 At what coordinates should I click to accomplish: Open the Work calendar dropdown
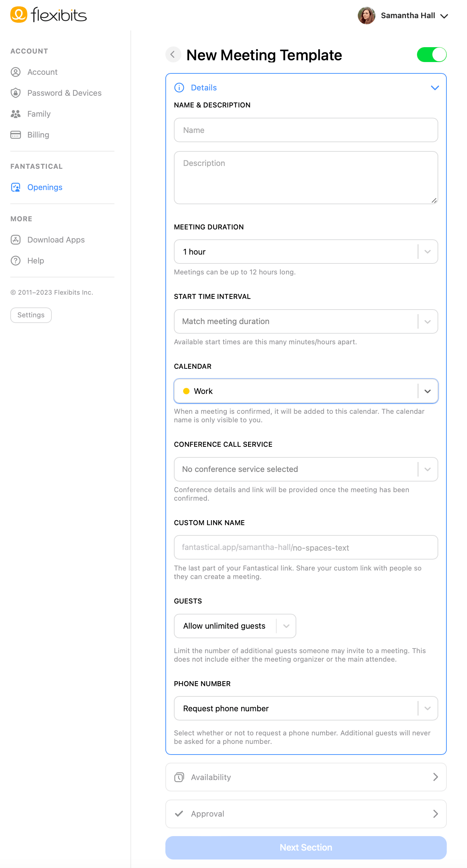[306, 391]
